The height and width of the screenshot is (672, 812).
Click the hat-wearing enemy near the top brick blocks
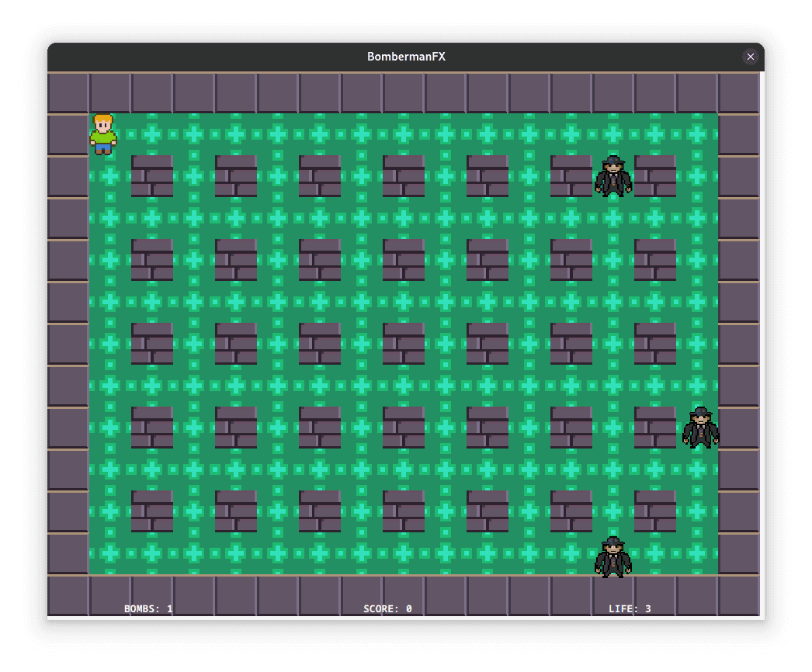coord(613,176)
